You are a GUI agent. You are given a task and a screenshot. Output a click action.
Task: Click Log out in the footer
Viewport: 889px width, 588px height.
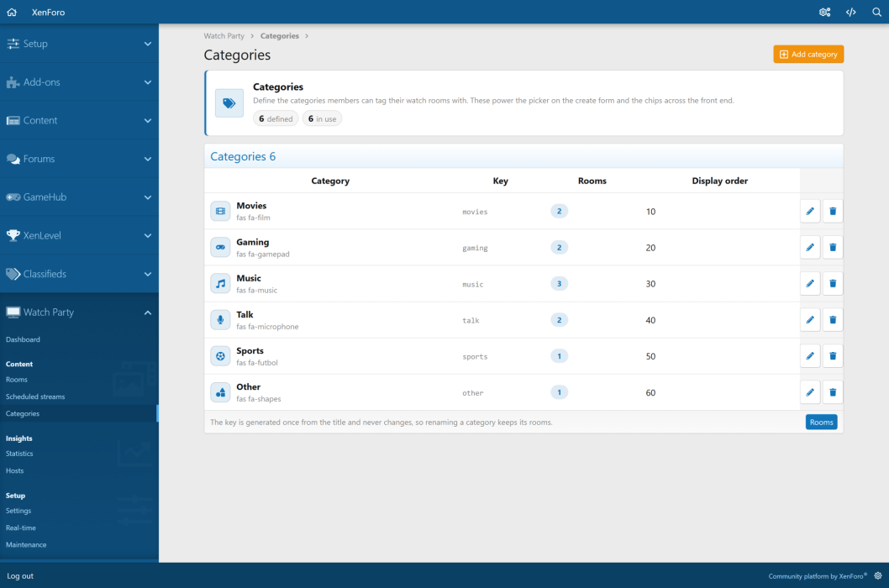coord(20,575)
